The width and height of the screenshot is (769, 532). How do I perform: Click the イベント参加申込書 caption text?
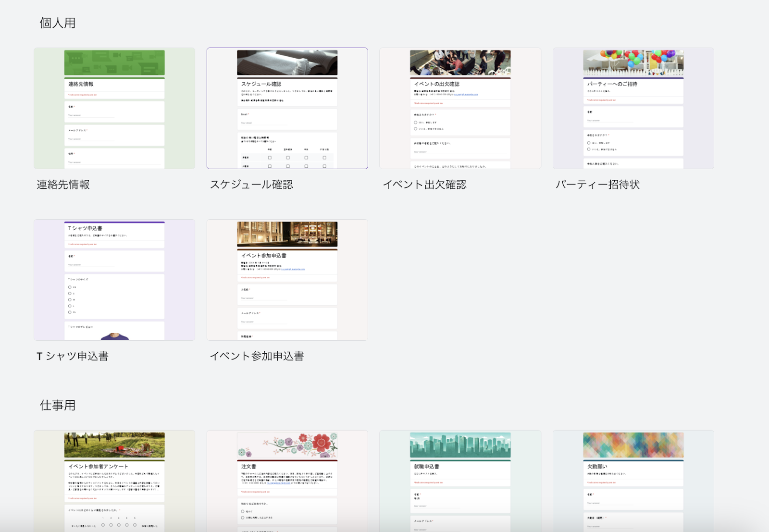(x=257, y=356)
